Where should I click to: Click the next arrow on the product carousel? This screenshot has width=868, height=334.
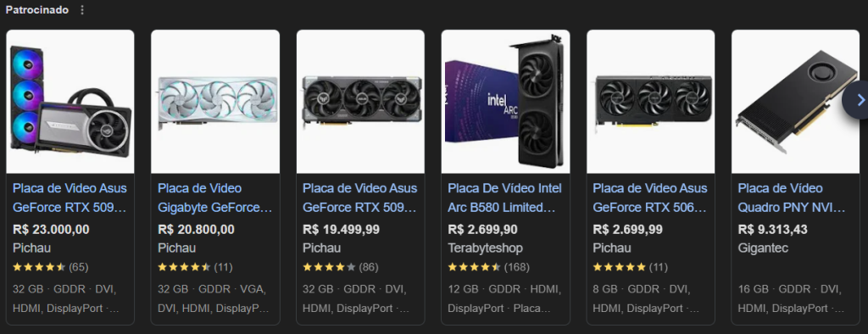click(860, 100)
